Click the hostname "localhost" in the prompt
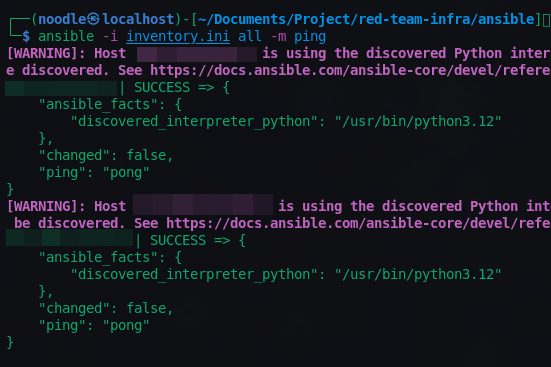 (138, 19)
